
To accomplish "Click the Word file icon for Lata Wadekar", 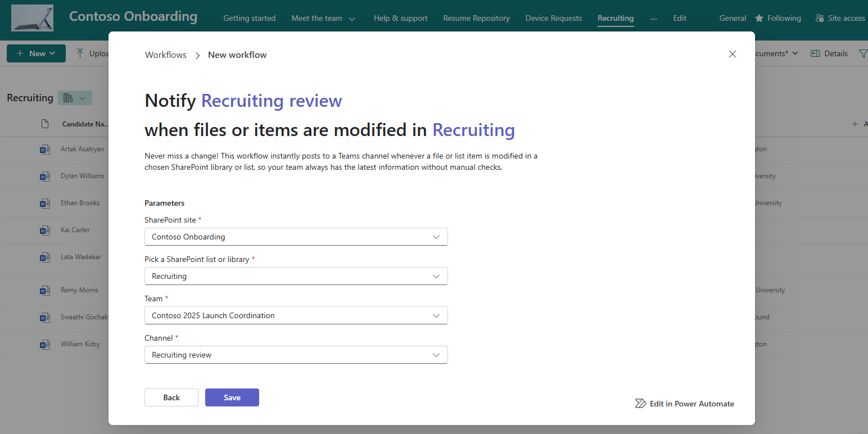I will click(45, 257).
